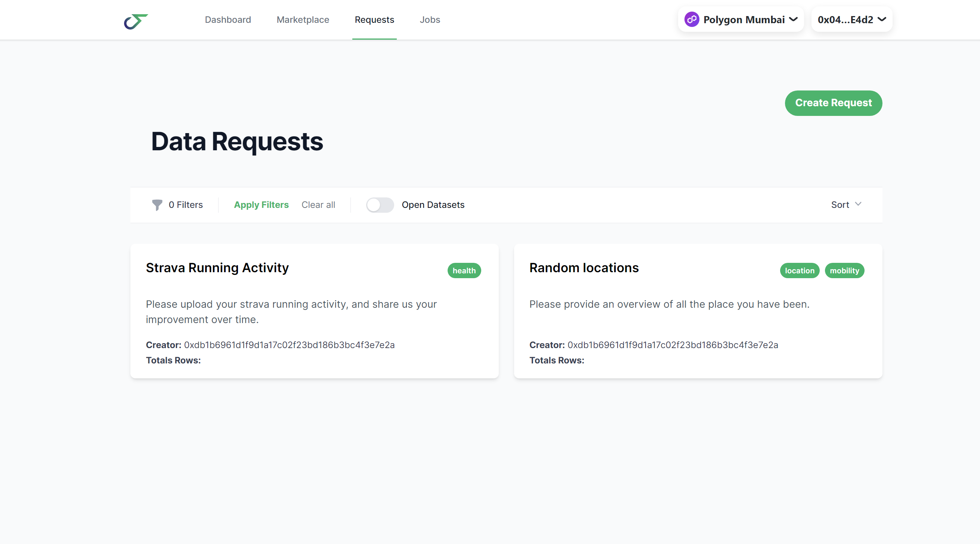Expand the Sort dropdown
The image size is (980, 544).
(846, 205)
